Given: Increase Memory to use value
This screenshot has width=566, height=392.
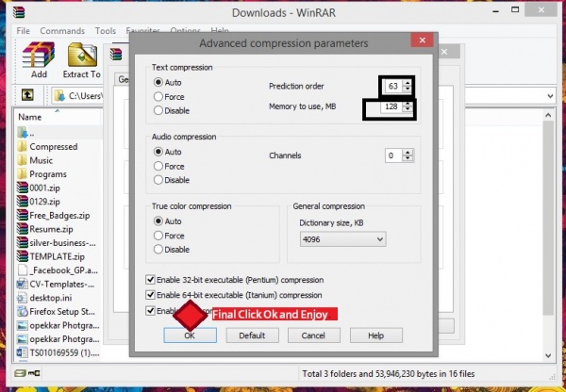Looking at the screenshot, I should tap(408, 104).
